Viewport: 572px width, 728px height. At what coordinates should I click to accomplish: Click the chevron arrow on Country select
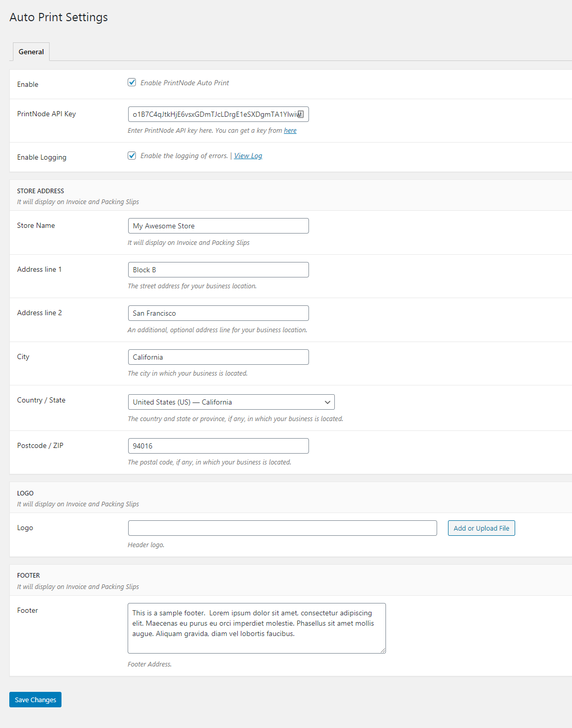pos(327,402)
